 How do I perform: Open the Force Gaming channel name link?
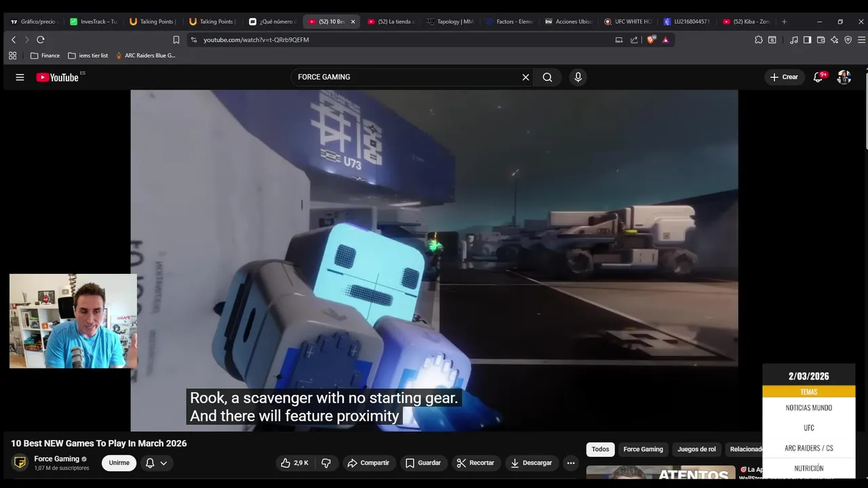click(x=57, y=459)
